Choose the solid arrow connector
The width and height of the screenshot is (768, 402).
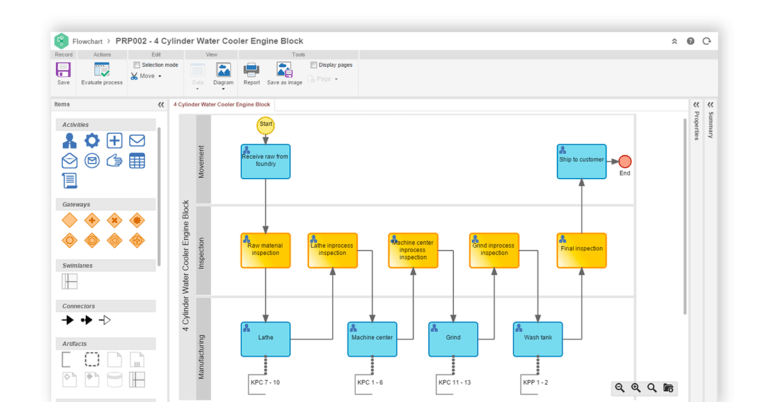click(68, 320)
